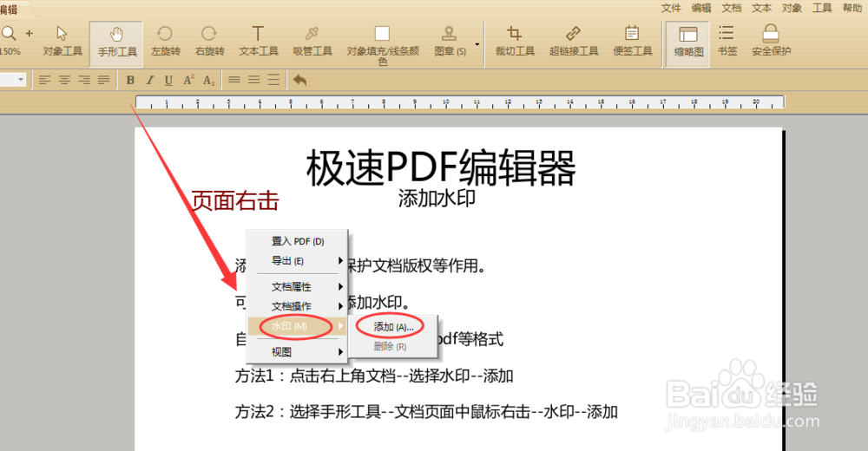Click the zoom magnifier icon
The width and height of the screenshot is (868, 451).
9,34
